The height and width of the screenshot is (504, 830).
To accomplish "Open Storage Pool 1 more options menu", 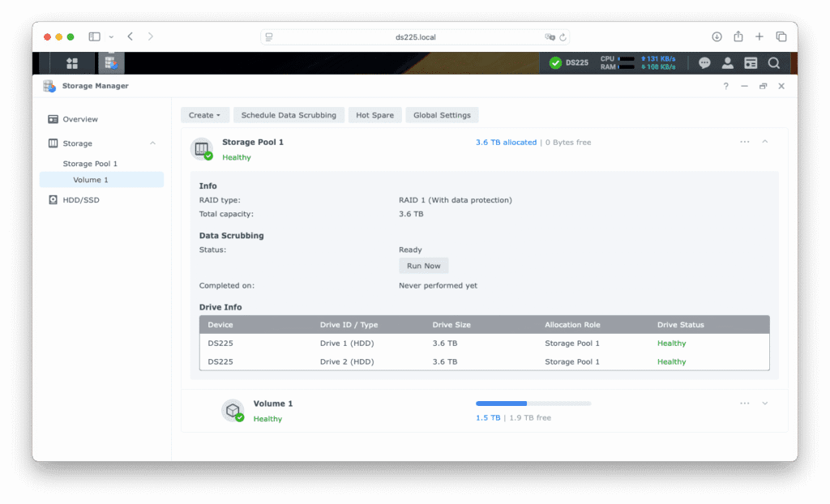I will pos(744,142).
